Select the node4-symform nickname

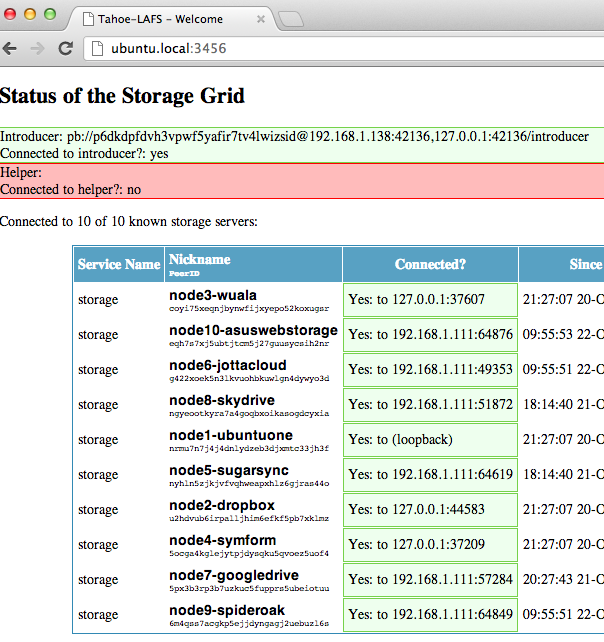pos(223,540)
